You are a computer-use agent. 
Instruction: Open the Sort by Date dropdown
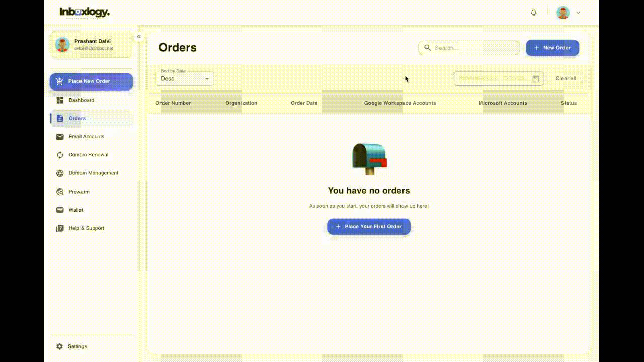point(185,78)
